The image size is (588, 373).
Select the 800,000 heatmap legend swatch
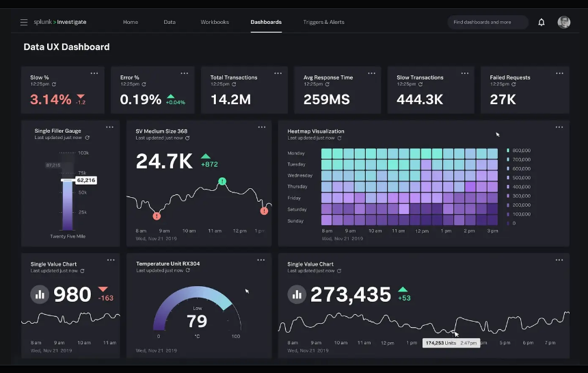click(x=508, y=151)
